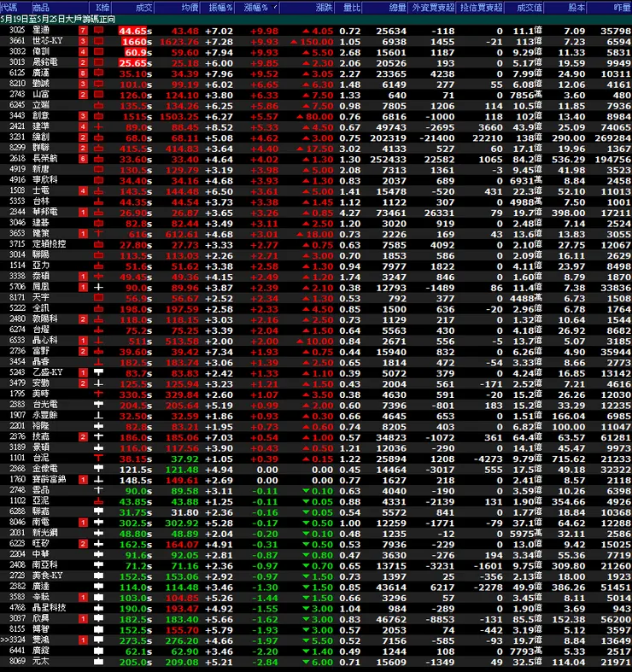Sort by the 振幅% column header
The height and width of the screenshot is (672, 632).
point(218,8)
